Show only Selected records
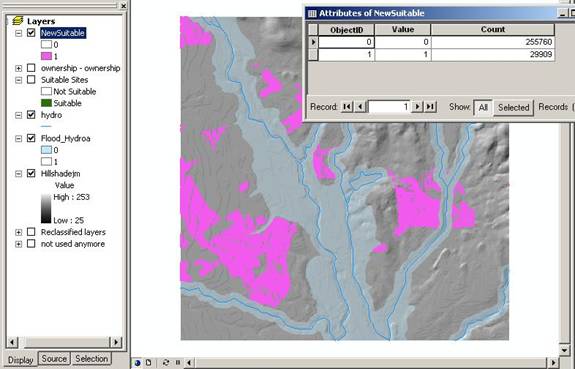This screenshot has width=575, height=369. click(513, 107)
